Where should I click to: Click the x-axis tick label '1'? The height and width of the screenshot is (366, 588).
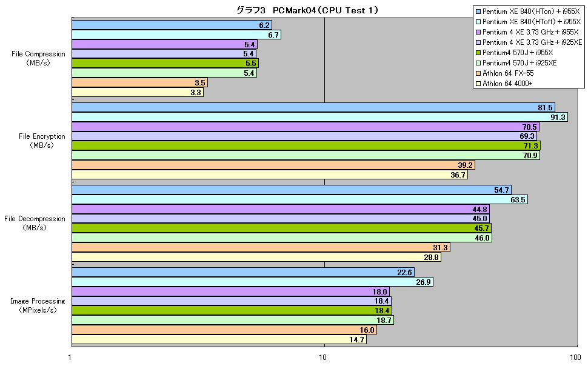point(70,358)
